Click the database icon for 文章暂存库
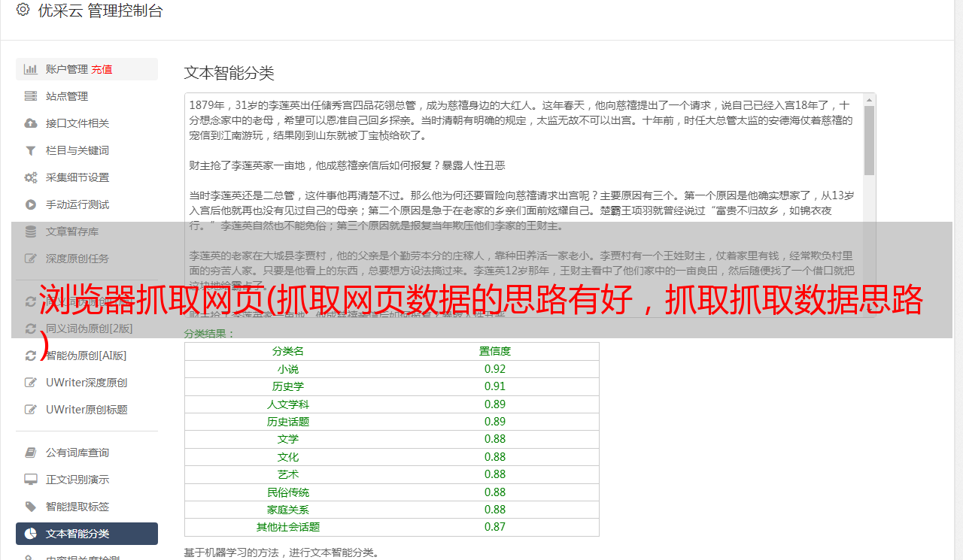 coord(31,232)
